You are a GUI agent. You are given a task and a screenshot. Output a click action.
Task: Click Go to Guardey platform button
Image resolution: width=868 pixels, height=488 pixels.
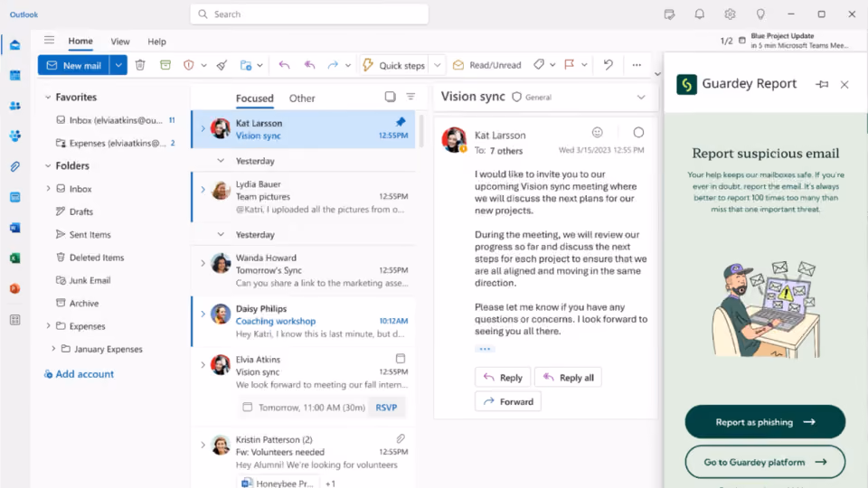pyautogui.click(x=765, y=462)
